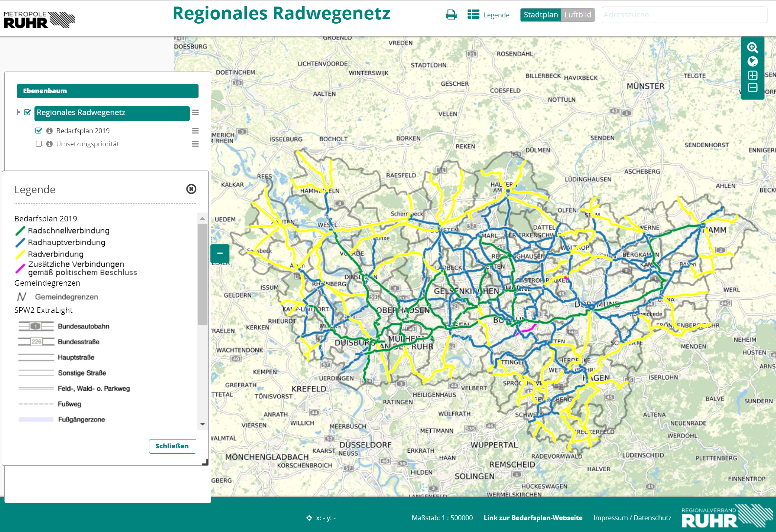Click the legend scrollbar thumb

coord(202,274)
